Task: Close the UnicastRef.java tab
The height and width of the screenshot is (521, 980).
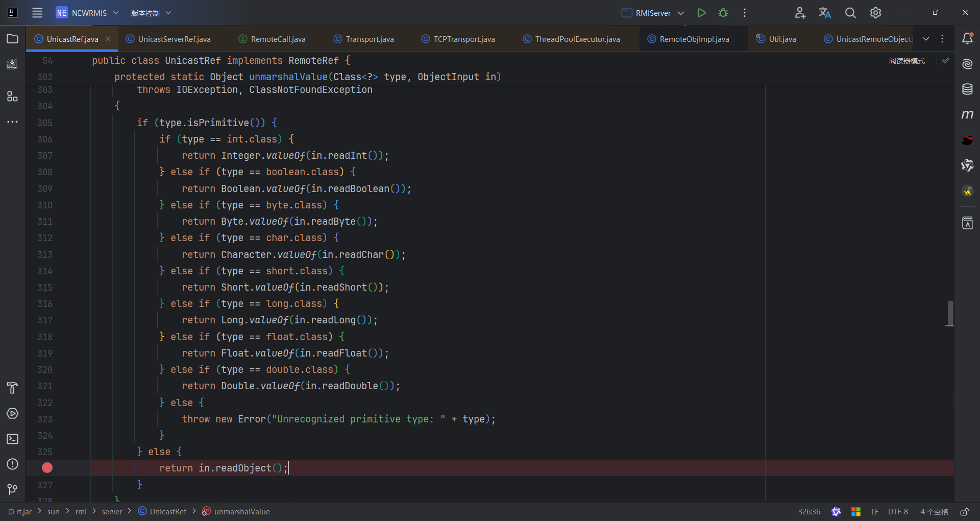Action: 108,39
